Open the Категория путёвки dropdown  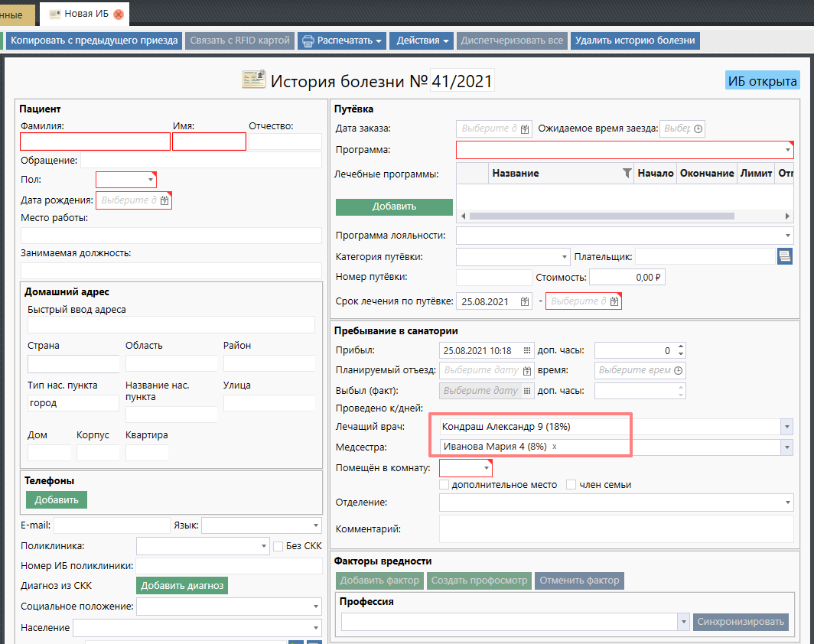565,257
